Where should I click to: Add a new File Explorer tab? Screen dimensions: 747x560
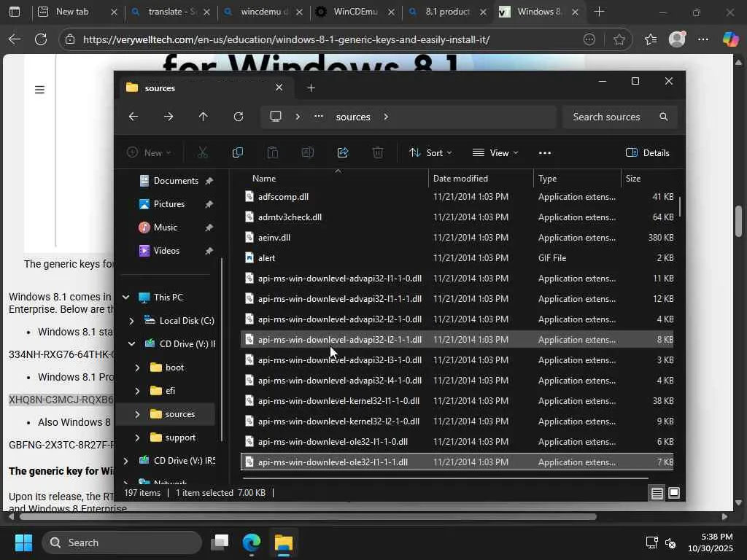[x=311, y=87]
